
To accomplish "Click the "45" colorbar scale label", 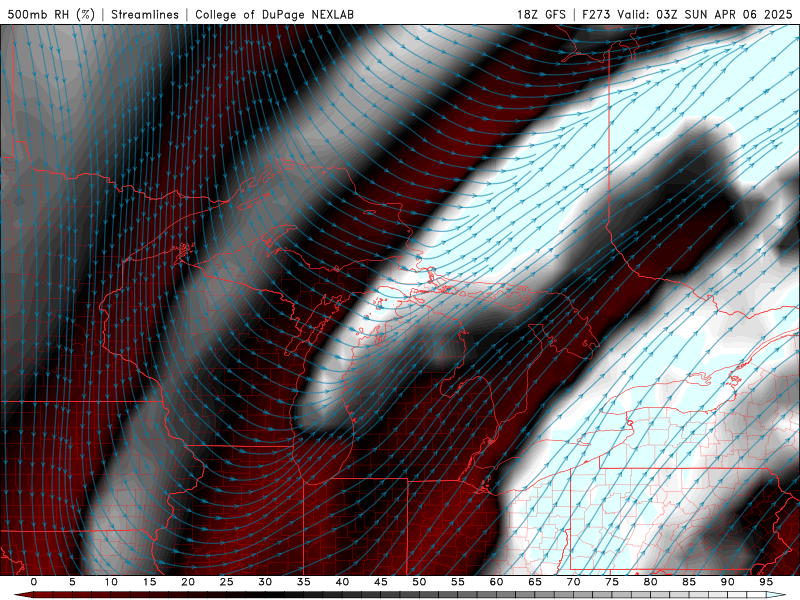I will pos(381,582).
